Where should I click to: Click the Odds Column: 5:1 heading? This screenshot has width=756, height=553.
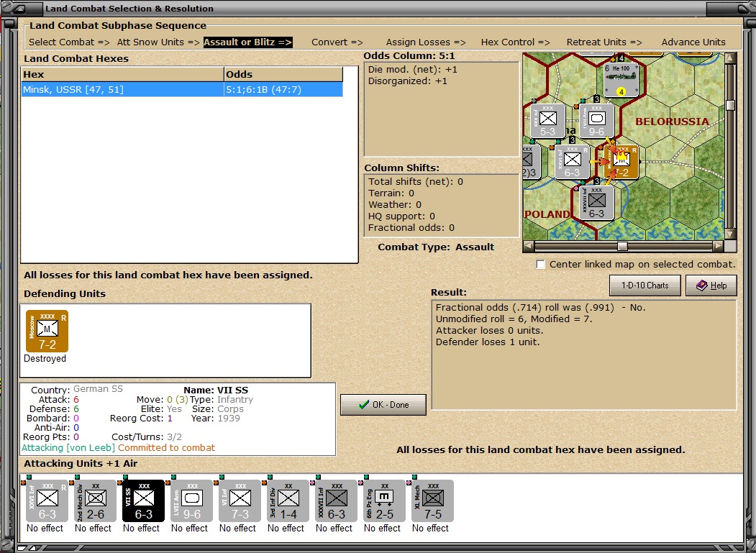coord(409,56)
